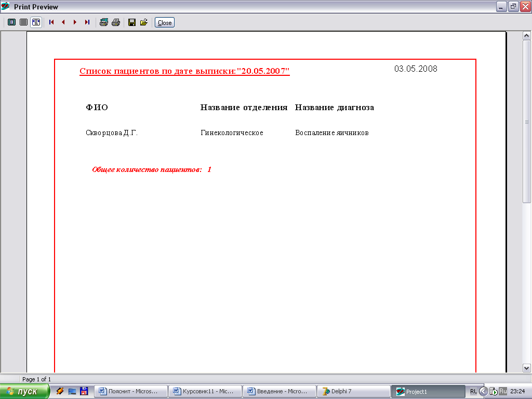532x399 pixels.
Task: Go to the previous page
Action: [63, 22]
